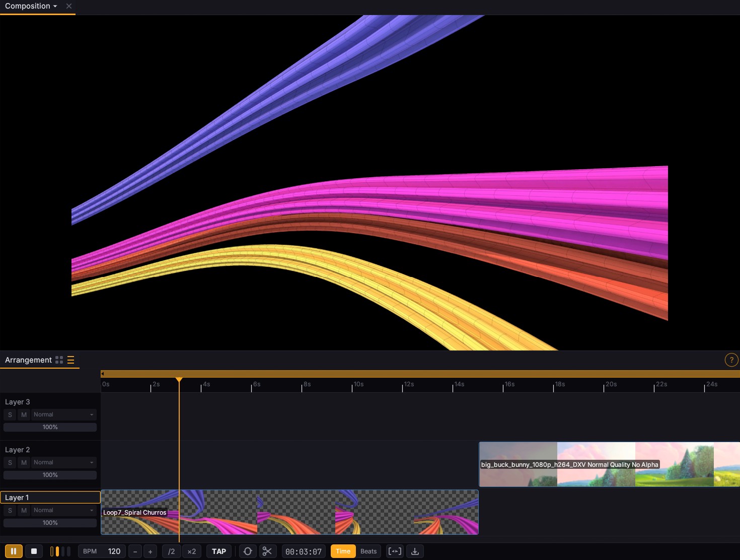Select the Layer 2 name label

coord(18,450)
